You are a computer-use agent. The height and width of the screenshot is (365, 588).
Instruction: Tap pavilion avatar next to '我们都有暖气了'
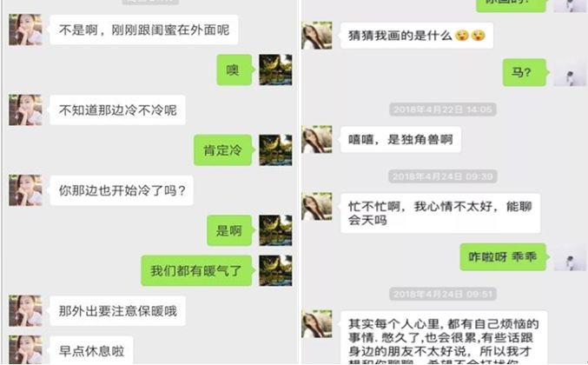tap(275, 270)
